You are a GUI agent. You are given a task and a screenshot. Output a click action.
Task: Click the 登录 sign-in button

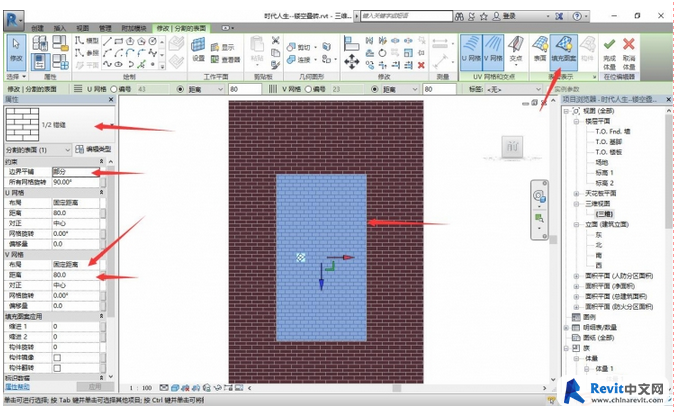504,16
